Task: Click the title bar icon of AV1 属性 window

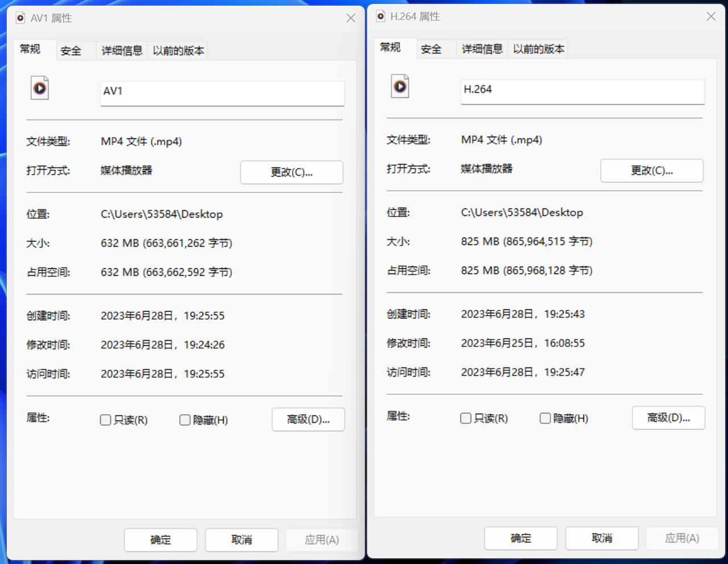Action: click(22, 18)
